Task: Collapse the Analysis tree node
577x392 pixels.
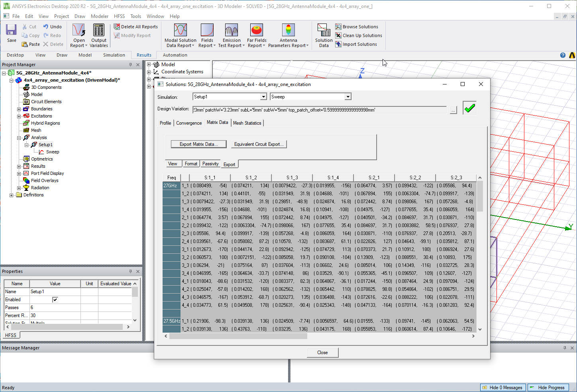Action: point(19,137)
